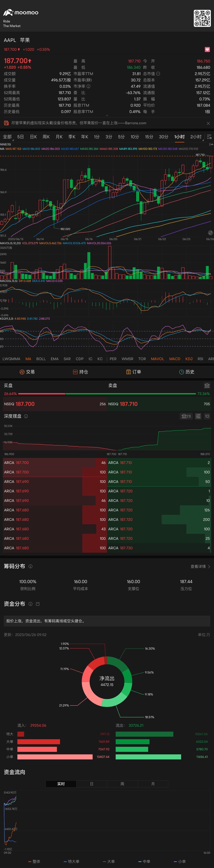This screenshot has height=868, width=214.
Task: Open the 持仓 positions section
Action: tap(81, 372)
